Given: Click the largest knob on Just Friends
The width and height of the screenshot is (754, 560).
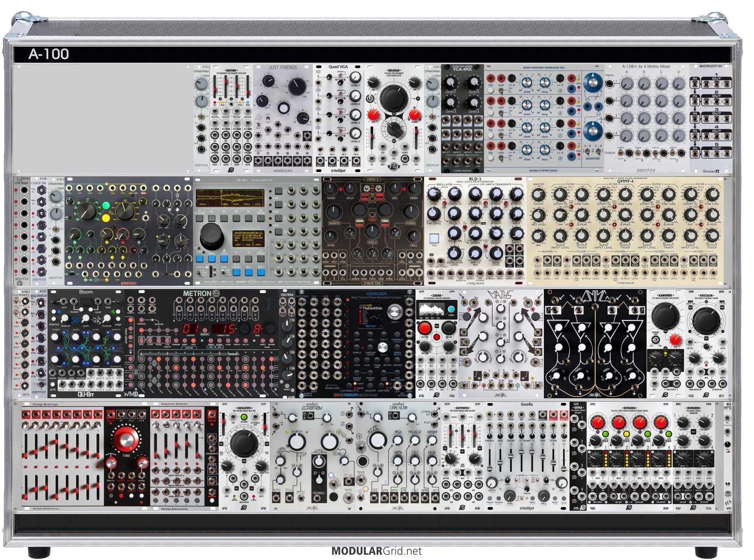Looking at the screenshot, I should click(297, 86).
